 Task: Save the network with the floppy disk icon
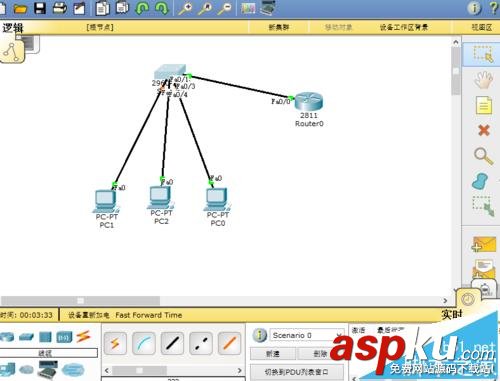(40, 8)
